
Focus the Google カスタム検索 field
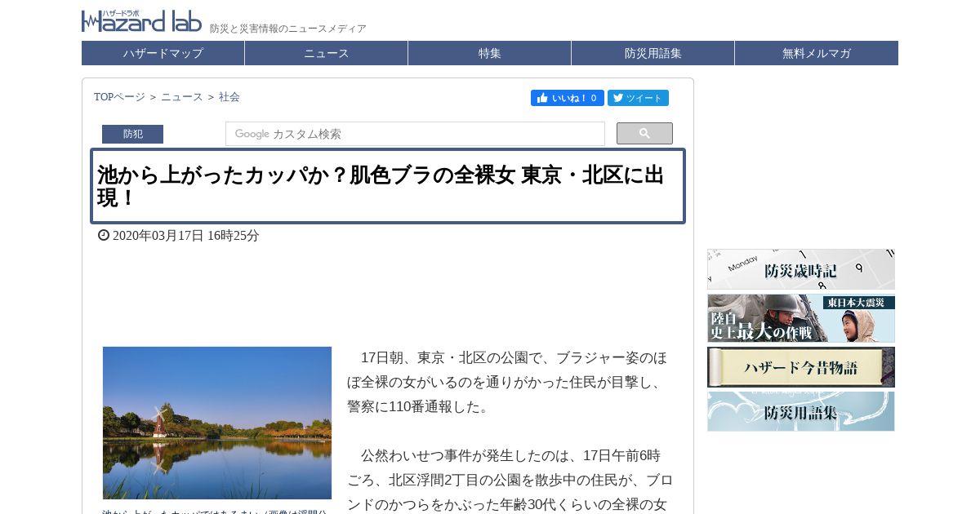pos(415,134)
